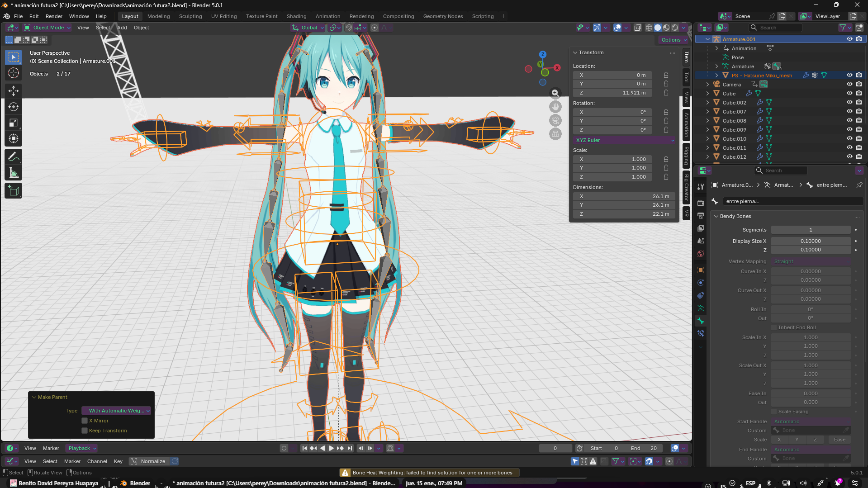Open the XYZ Euler rotation mode dropdown
Viewport: 868px width, 488px height.
(x=624, y=140)
